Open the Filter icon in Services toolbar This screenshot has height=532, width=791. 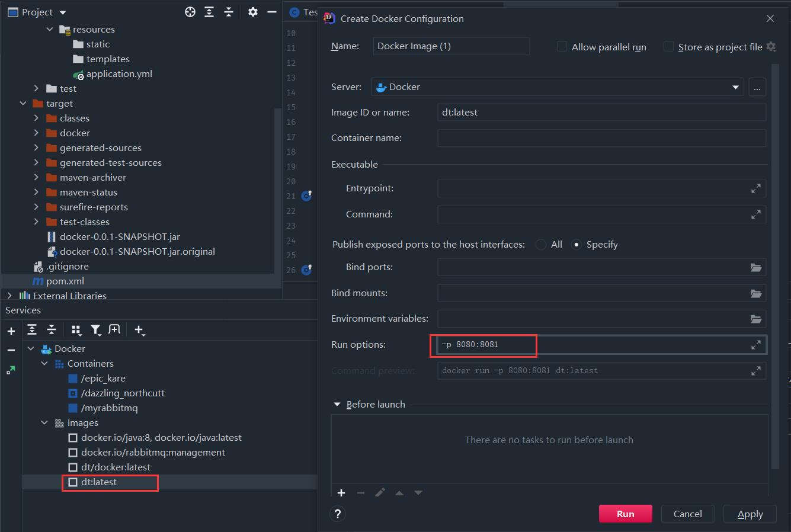pyautogui.click(x=95, y=330)
